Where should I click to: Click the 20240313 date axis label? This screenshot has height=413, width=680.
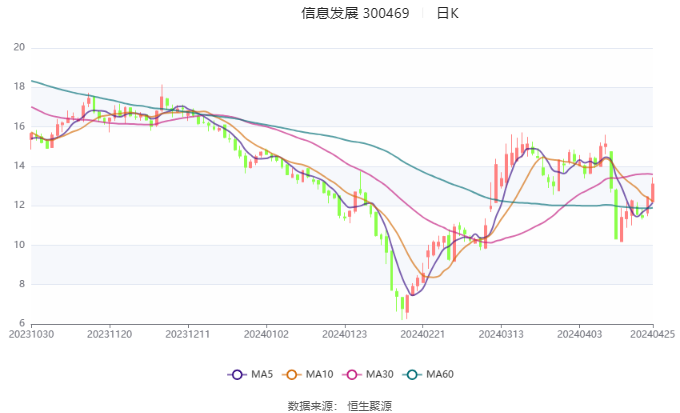pyautogui.click(x=501, y=334)
